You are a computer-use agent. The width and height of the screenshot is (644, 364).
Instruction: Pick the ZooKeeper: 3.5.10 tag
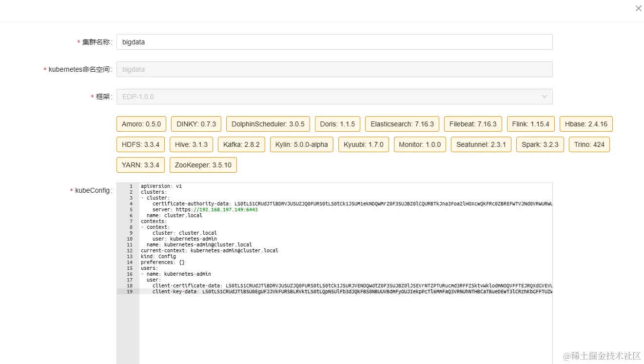[x=203, y=165]
